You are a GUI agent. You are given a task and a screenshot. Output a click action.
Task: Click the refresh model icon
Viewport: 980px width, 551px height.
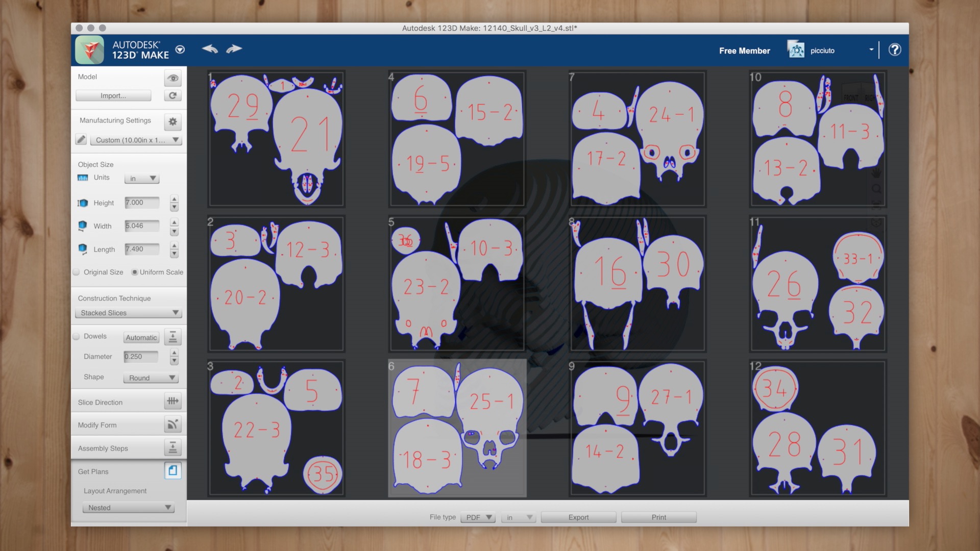coord(173,95)
